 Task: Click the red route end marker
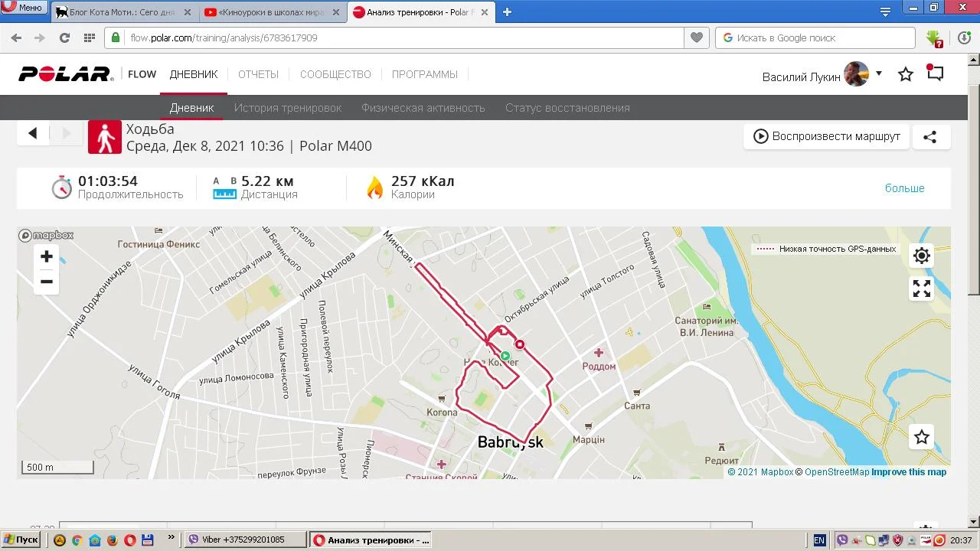coord(520,344)
